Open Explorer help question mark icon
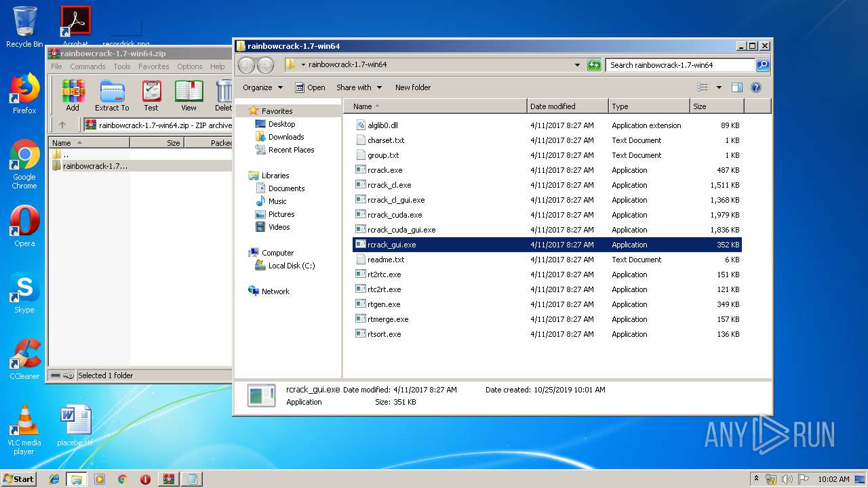868x488 pixels. tap(756, 87)
